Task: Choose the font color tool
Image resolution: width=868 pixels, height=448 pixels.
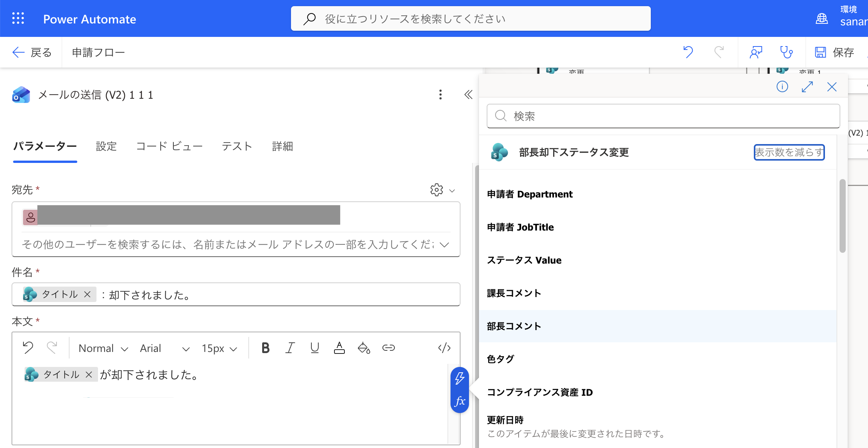Action: (339, 348)
